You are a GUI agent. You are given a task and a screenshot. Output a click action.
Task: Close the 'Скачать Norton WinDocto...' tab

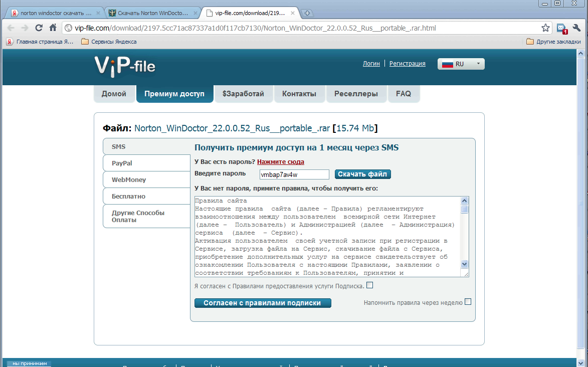(x=195, y=13)
